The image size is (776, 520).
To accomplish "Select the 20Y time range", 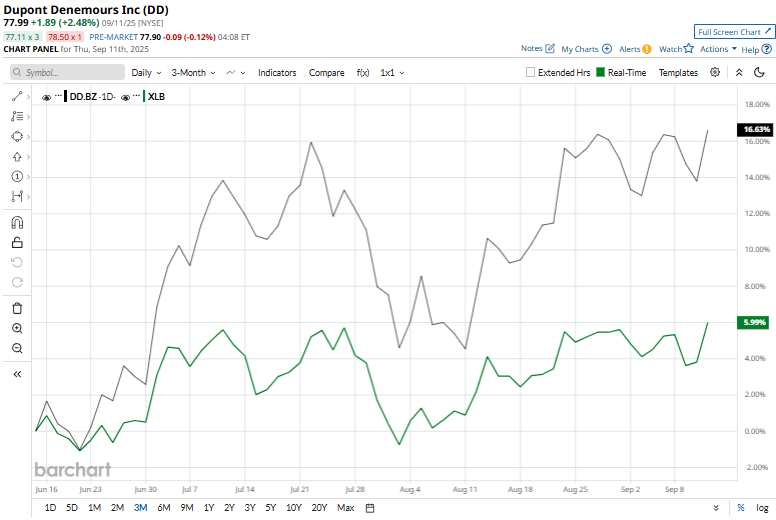I will [x=319, y=508].
